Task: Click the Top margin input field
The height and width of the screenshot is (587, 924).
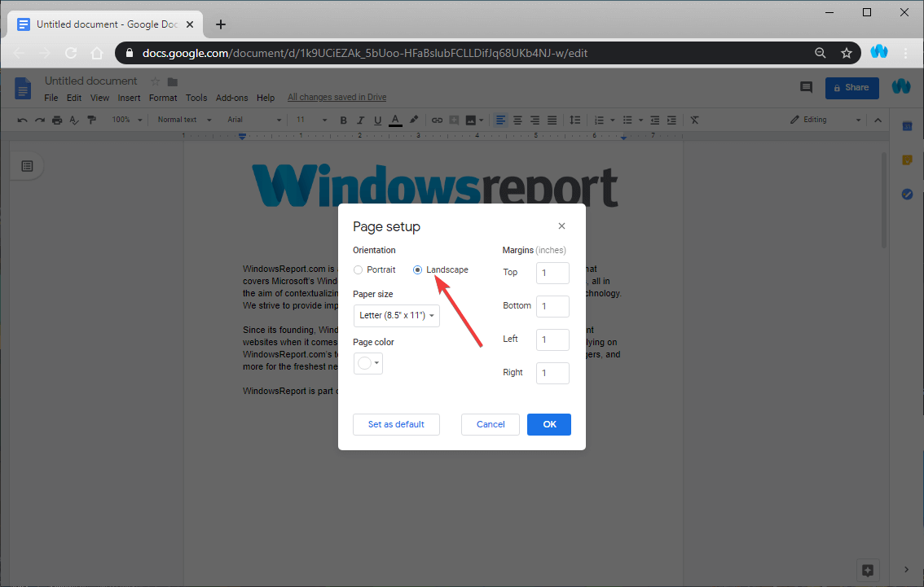Action: click(x=552, y=273)
